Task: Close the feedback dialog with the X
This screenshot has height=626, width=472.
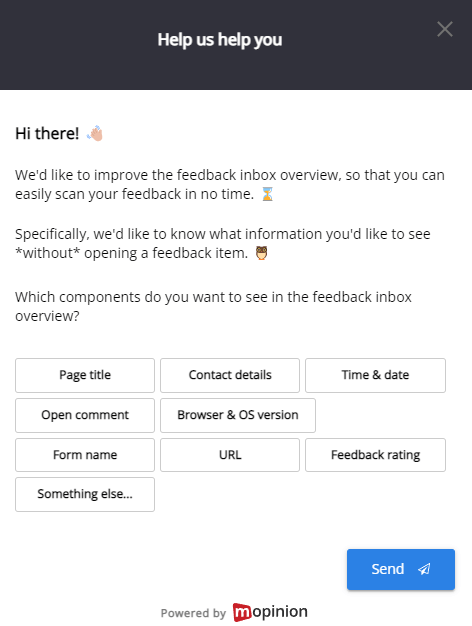Action: pyautogui.click(x=444, y=29)
